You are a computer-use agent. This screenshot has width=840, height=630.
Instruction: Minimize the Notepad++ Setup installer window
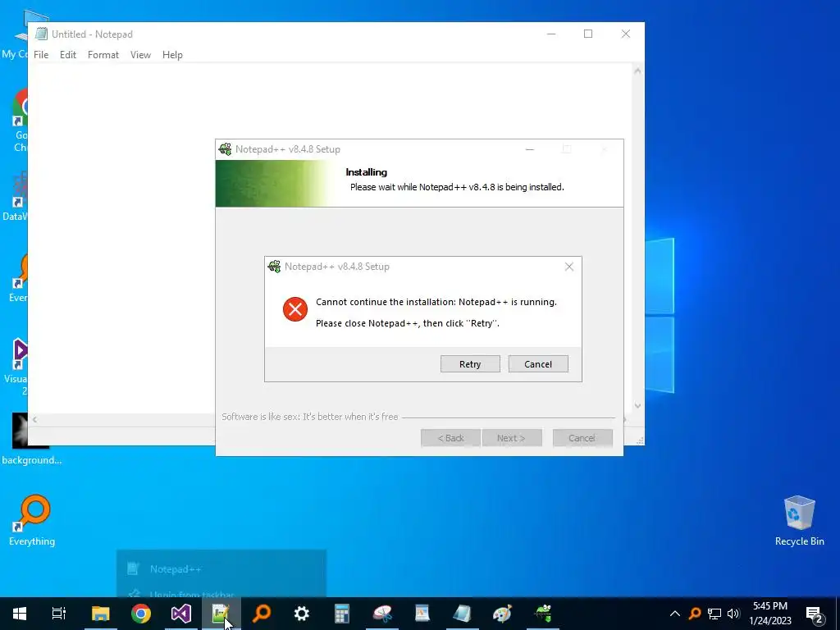coord(530,149)
